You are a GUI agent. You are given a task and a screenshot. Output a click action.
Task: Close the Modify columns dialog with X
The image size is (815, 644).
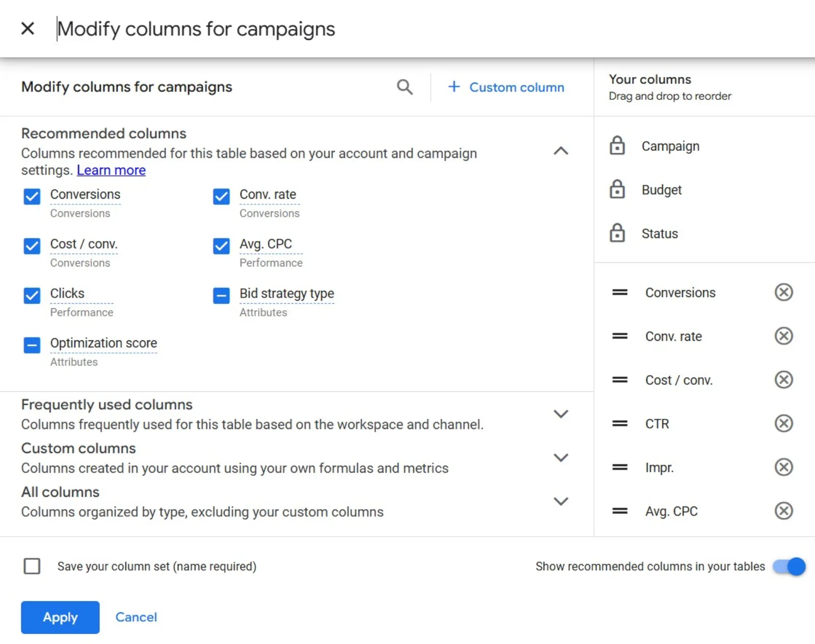pos(28,29)
